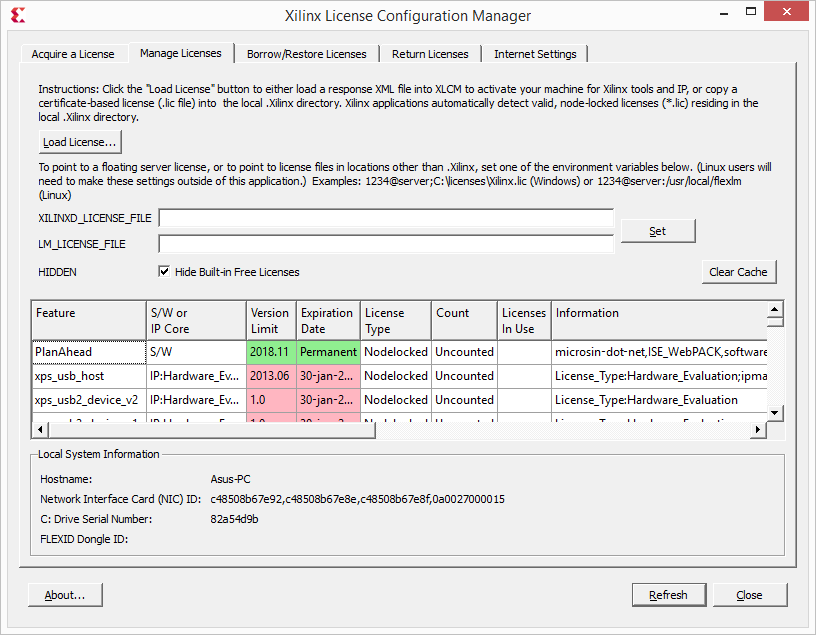816x635 pixels.
Task: Focus the LM_LICENSE_FILE input field
Action: click(x=386, y=244)
